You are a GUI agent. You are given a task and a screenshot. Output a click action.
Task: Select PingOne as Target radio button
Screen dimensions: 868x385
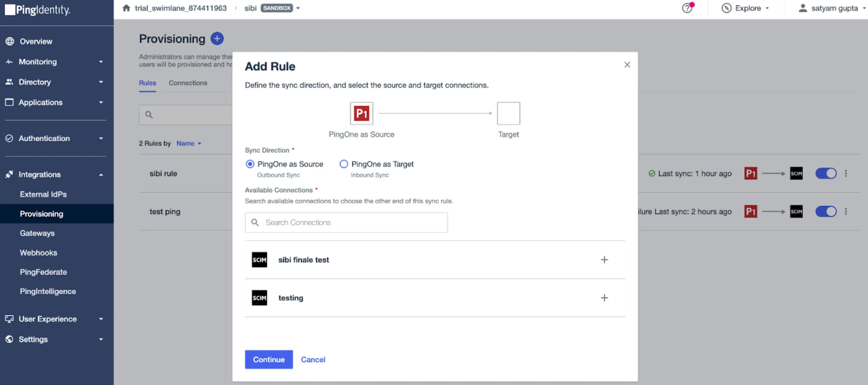click(x=343, y=164)
